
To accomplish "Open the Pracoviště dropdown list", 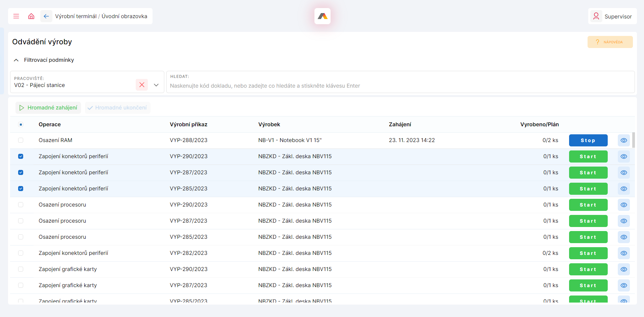I will (156, 85).
